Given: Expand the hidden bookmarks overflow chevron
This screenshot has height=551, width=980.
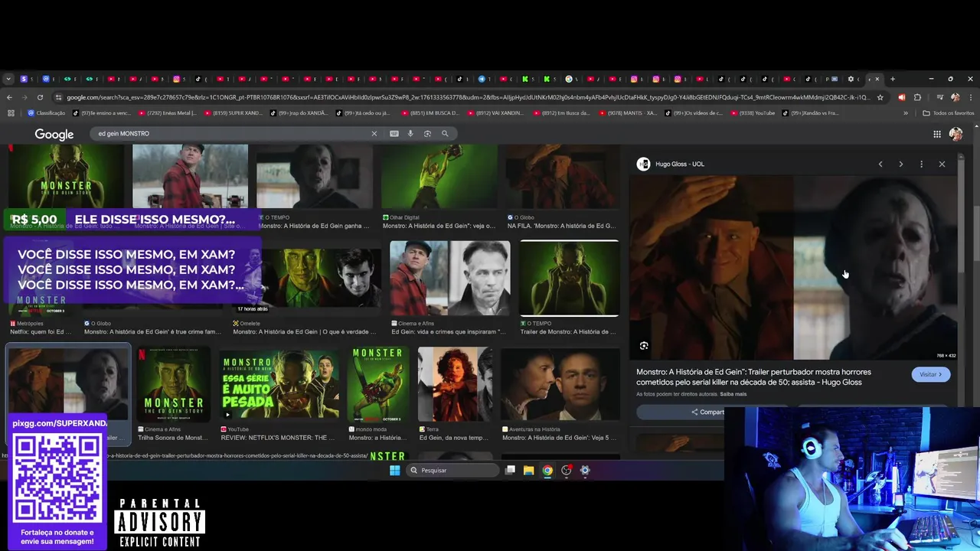Looking at the screenshot, I should click(906, 113).
